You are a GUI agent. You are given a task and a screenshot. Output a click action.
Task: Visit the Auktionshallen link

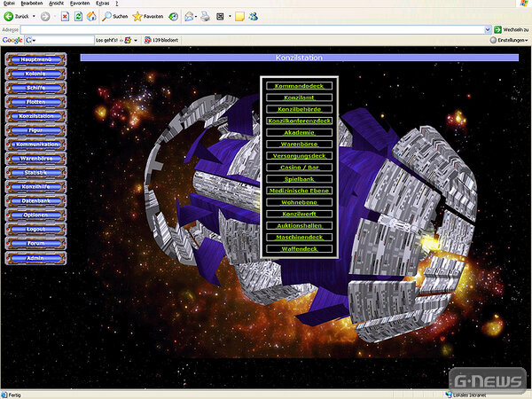pos(300,225)
